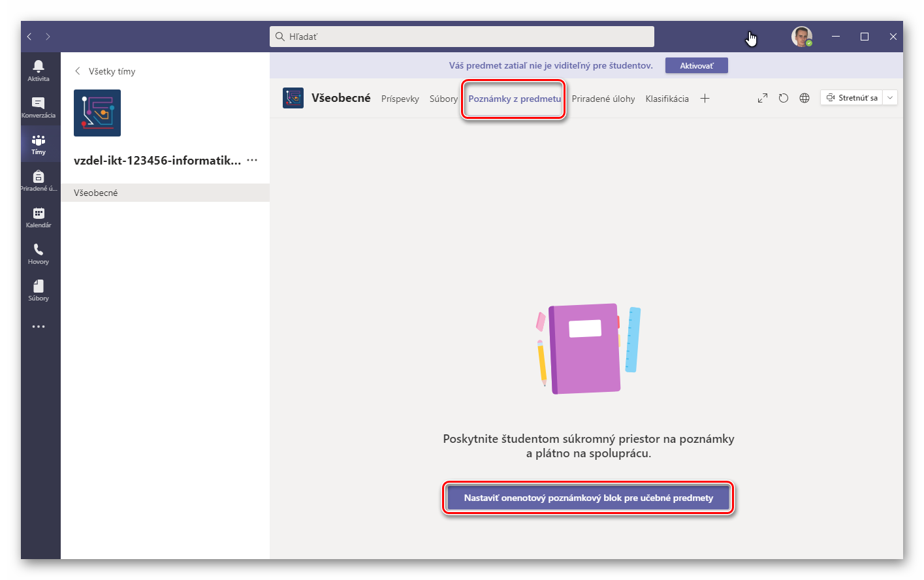Image resolution: width=924 pixels, height=580 pixels.
Task: Open more options for team vzdel-ikt
Action: (x=252, y=161)
